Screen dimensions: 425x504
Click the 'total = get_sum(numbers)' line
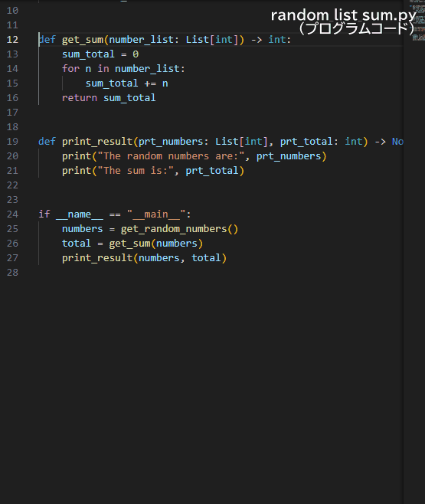132,244
